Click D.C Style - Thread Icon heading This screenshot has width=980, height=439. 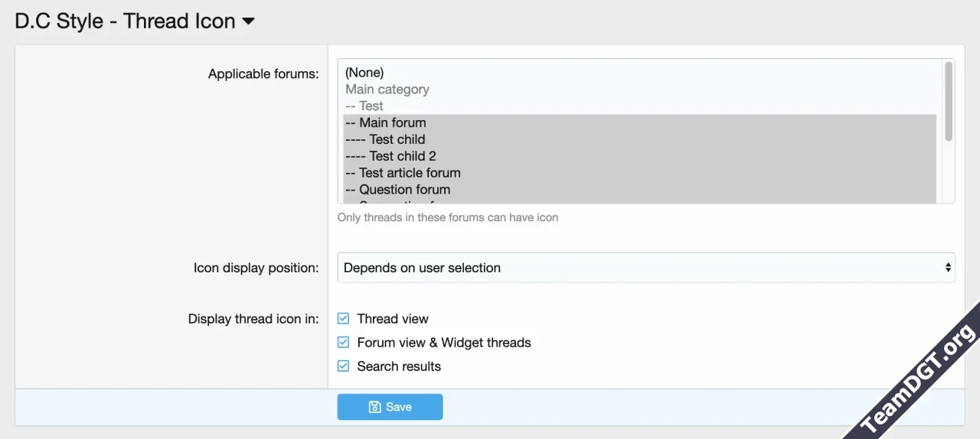(x=125, y=21)
